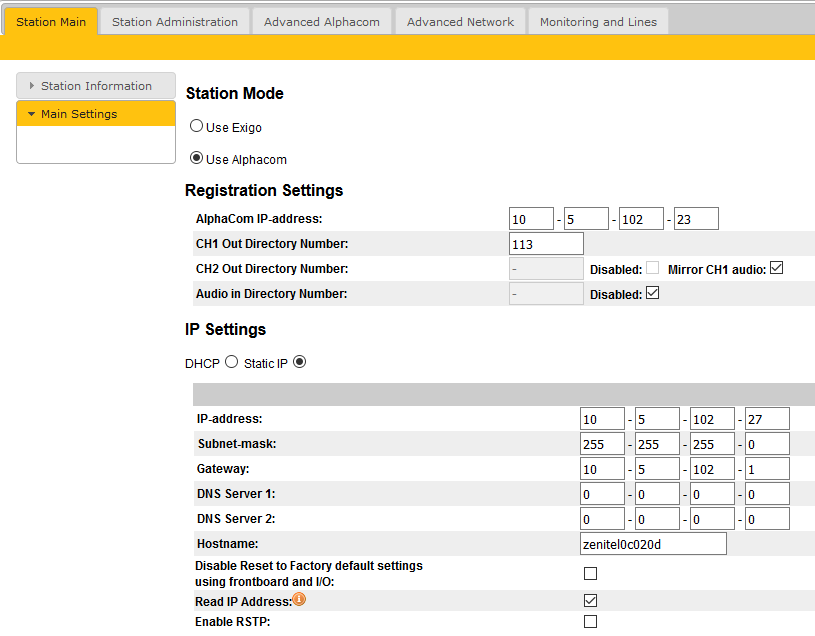Viewport: 815px width, 636px height.
Task: Click the Hostname text field
Action: (653, 543)
